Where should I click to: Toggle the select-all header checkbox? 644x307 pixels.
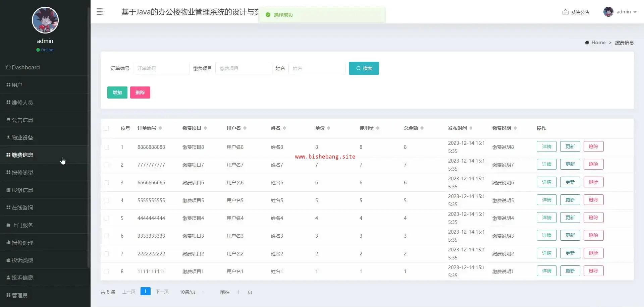click(x=106, y=128)
